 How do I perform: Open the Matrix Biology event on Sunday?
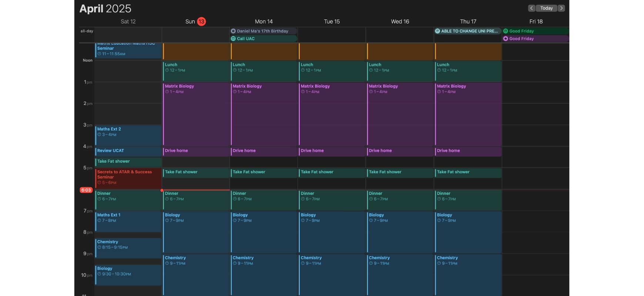[196, 114]
